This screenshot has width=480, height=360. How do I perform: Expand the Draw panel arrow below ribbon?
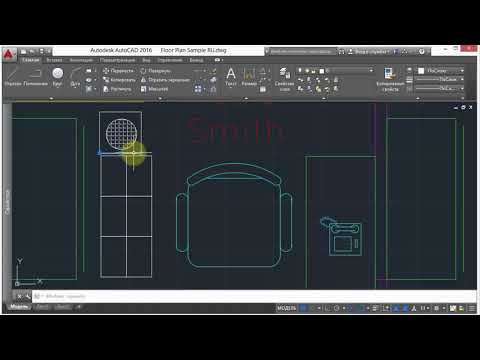point(51,98)
